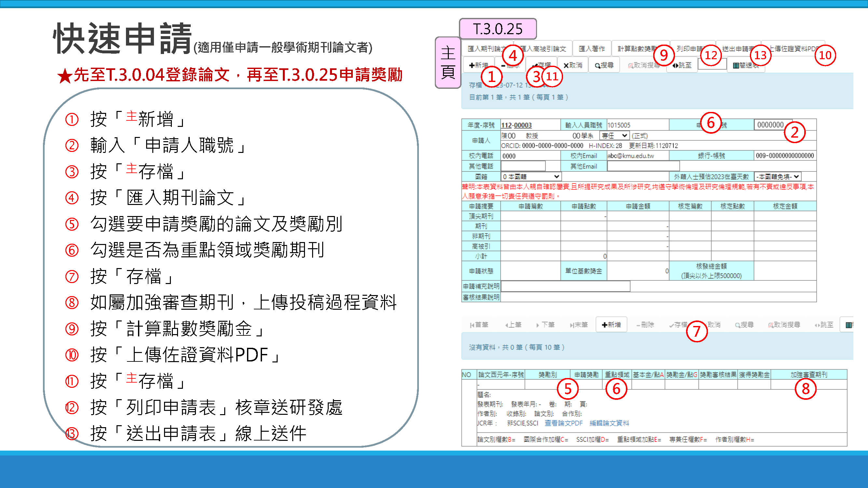Click the 核定點數 column header

click(733, 206)
